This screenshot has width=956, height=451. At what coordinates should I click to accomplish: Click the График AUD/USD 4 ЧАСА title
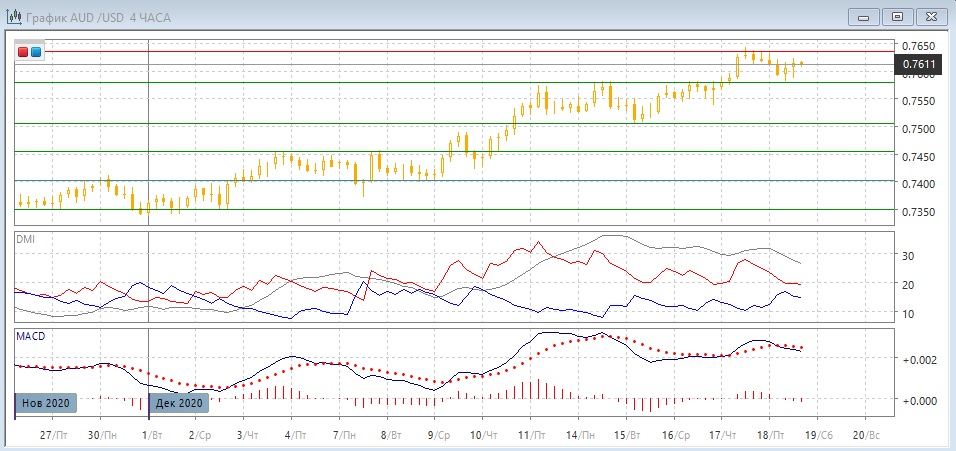coord(100,16)
